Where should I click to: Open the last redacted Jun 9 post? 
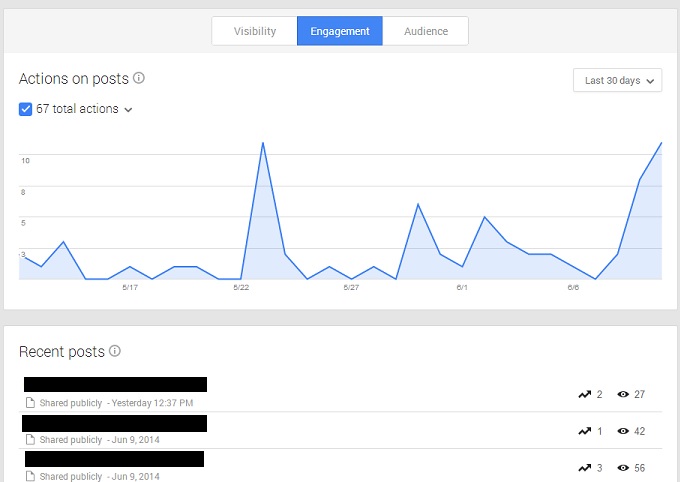[x=114, y=459]
